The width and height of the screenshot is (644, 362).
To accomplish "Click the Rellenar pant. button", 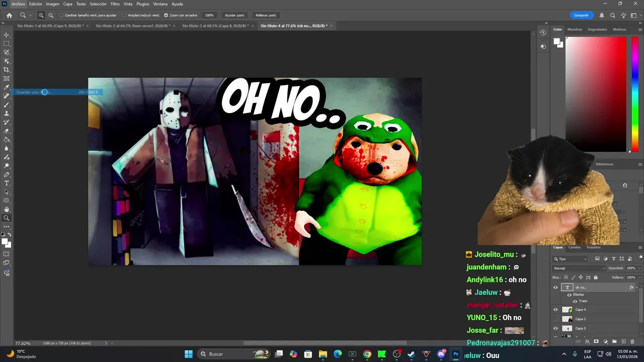I will pyautogui.click(x=266, y=15).
